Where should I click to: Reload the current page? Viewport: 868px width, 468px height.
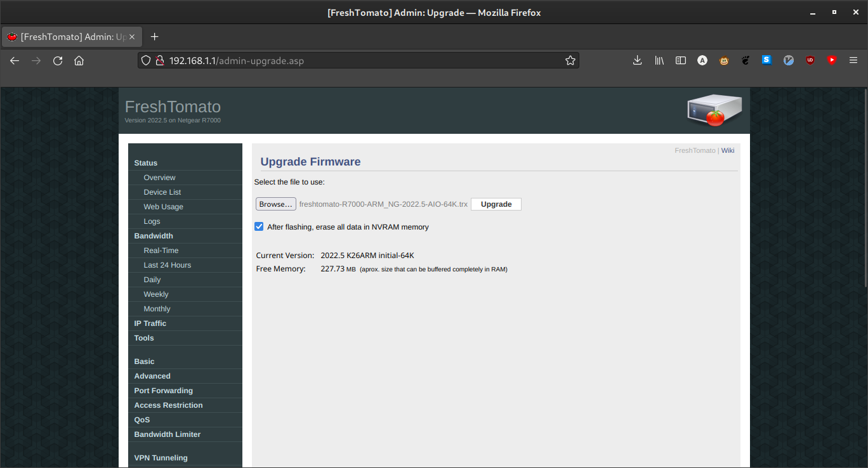(x=58, y=60)
